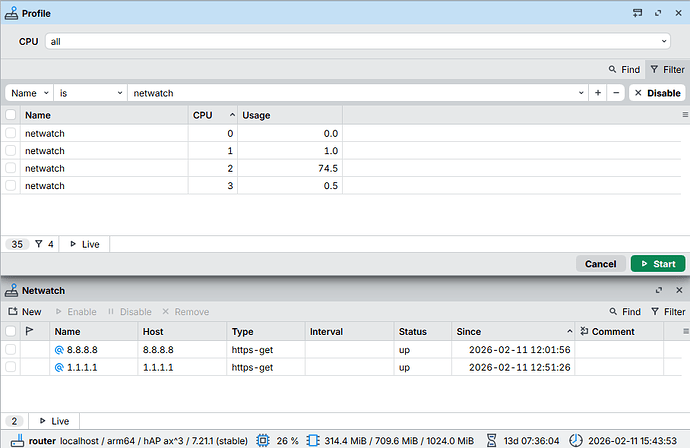690x448 pixels.
Task: Click the 13d 07:36:04 uptime value
Action: pos(531,441)
